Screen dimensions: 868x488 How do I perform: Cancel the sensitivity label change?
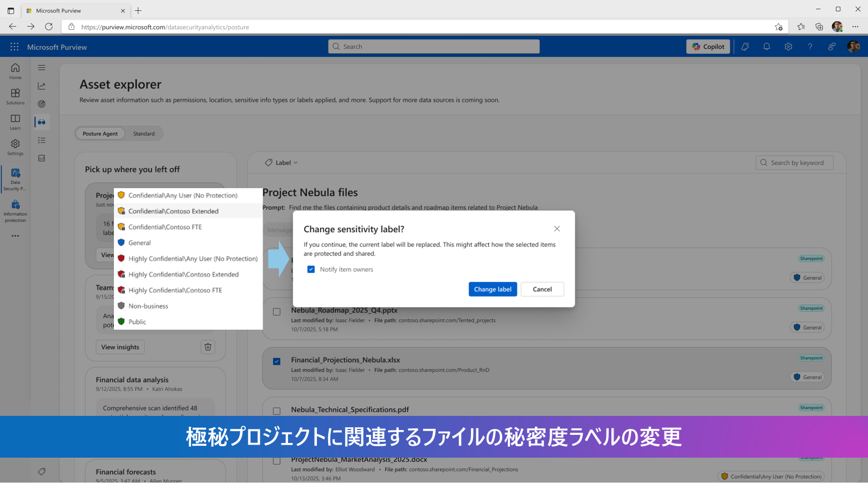click(542, 290)
